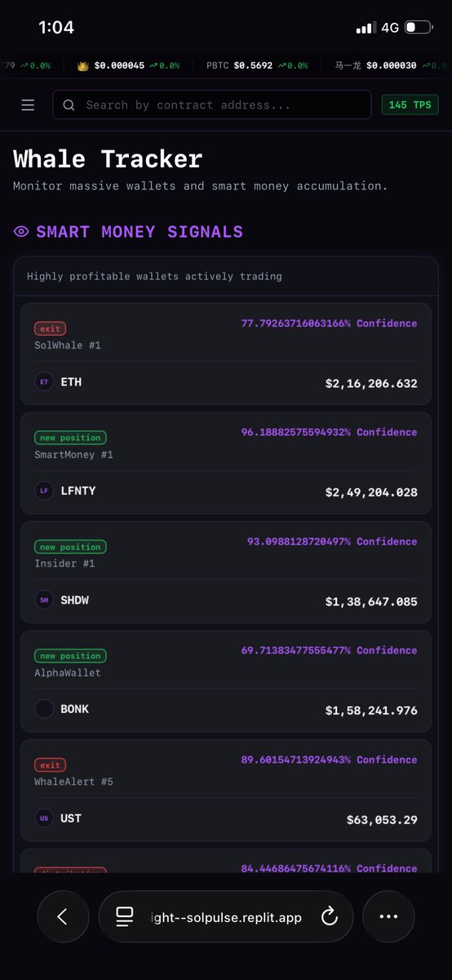Open the Insider #1 SHDW signal card
This screenshot has width=452, height=980.
tap(226, 572)
